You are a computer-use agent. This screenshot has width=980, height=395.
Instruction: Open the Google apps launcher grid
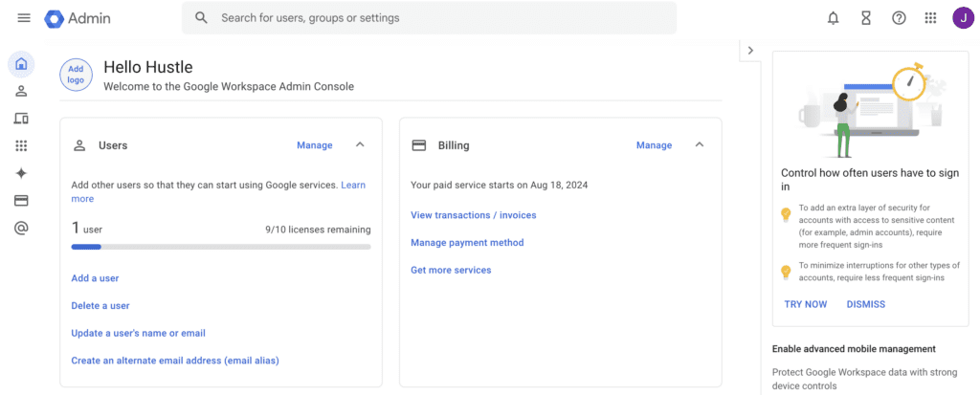930,18
